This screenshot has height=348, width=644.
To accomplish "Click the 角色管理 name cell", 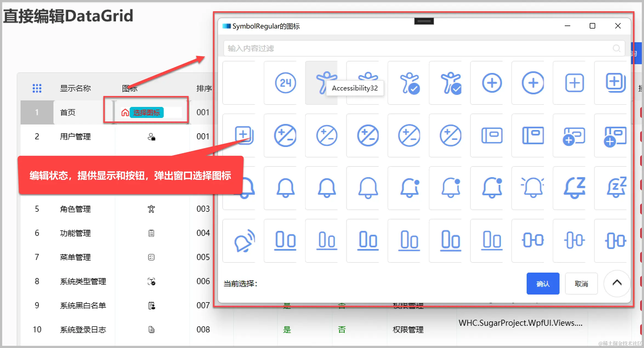I will point(75,209).
